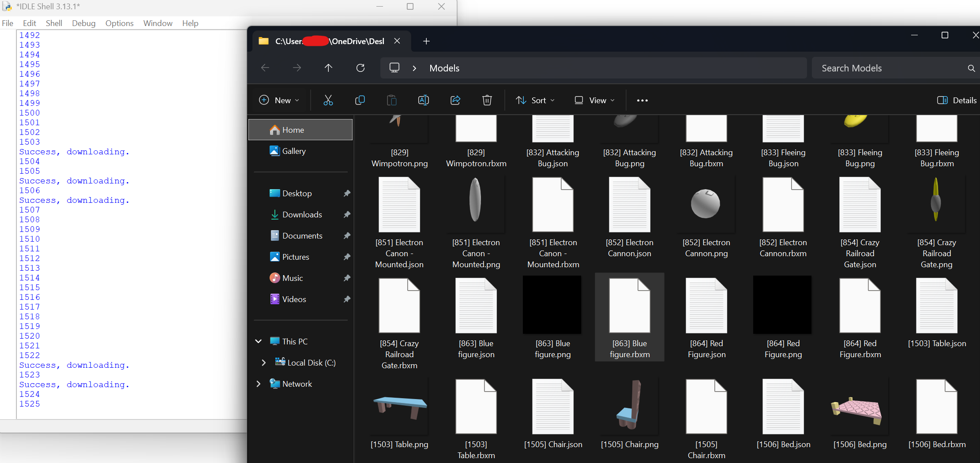Viewport: 980px width, 463px height.
Task: Click the Copy icon in toolbar
Action: click(360, 101)
